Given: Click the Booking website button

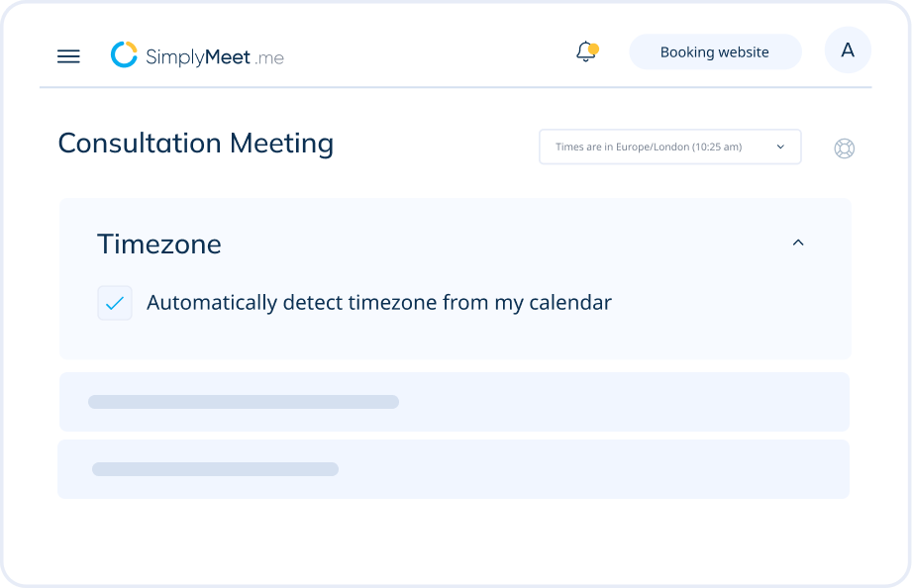Looking at the screenshot, I should click(715, 51).
